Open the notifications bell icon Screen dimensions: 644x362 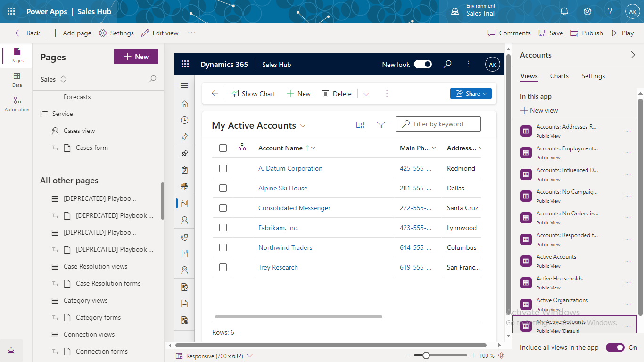(564, 11)
